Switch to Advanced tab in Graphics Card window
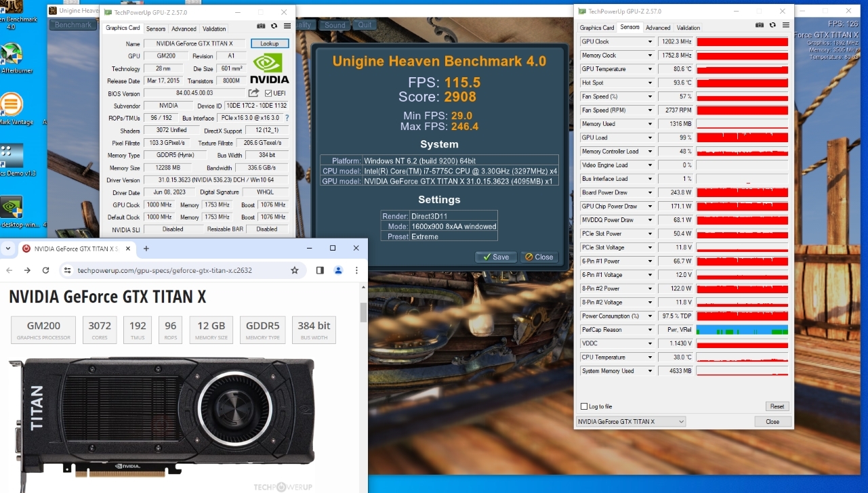The width and height of the screenshot is (868, 493). coord(184,28)
